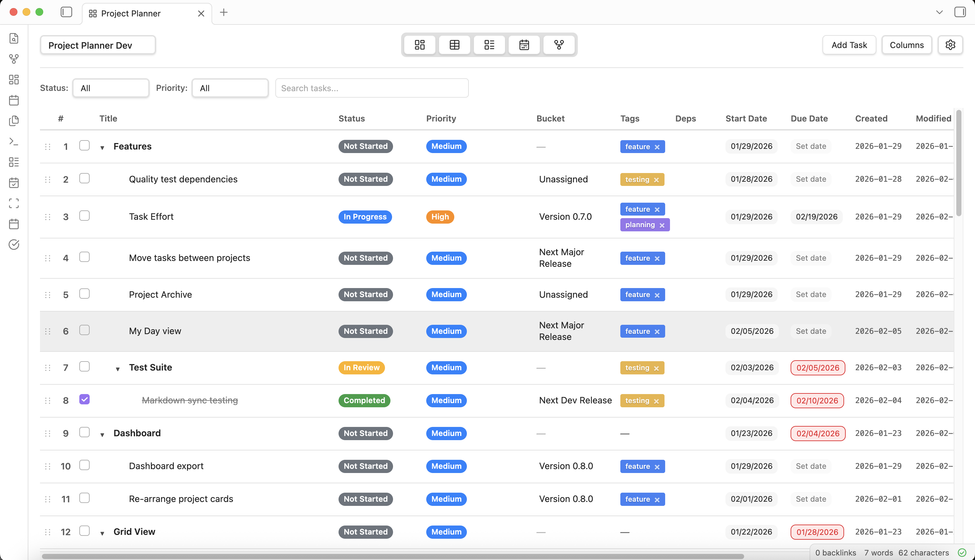
Task: Open a new tab with the plus button
Action: click(224, 12)
